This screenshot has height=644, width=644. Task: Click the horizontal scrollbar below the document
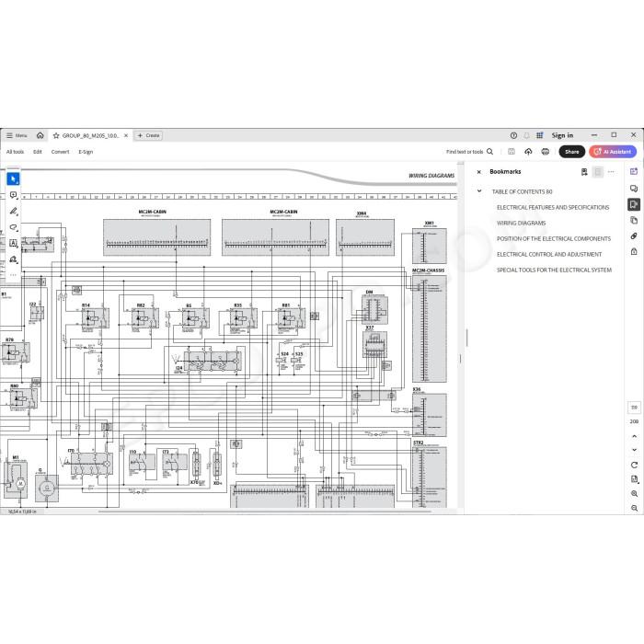pos(265,512)
